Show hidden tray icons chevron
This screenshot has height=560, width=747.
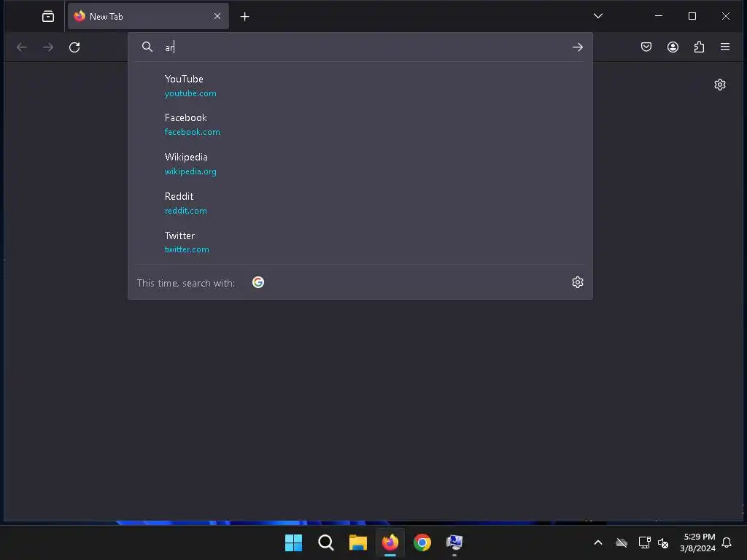[598, 542]
